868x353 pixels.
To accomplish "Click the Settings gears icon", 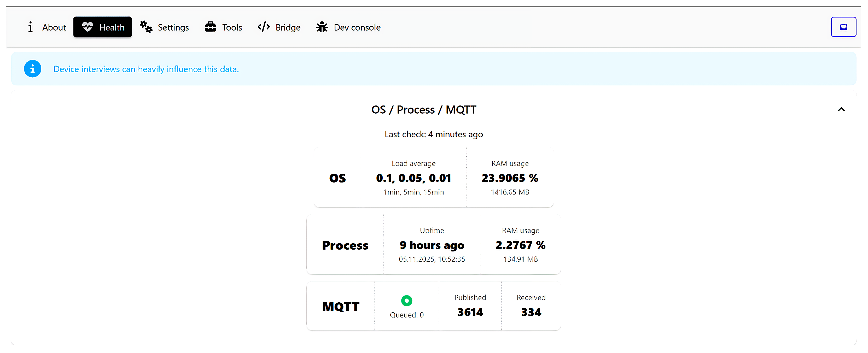I will coord(146,27).
